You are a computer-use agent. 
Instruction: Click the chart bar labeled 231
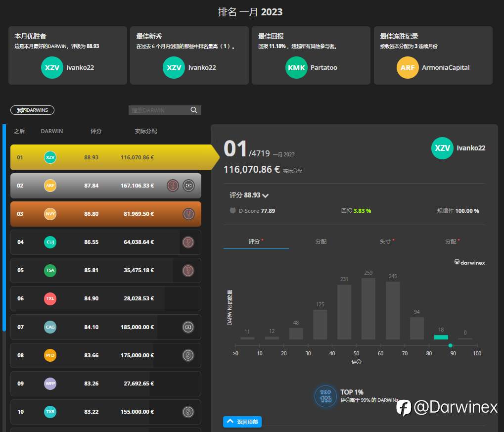(x=344, y=312)
